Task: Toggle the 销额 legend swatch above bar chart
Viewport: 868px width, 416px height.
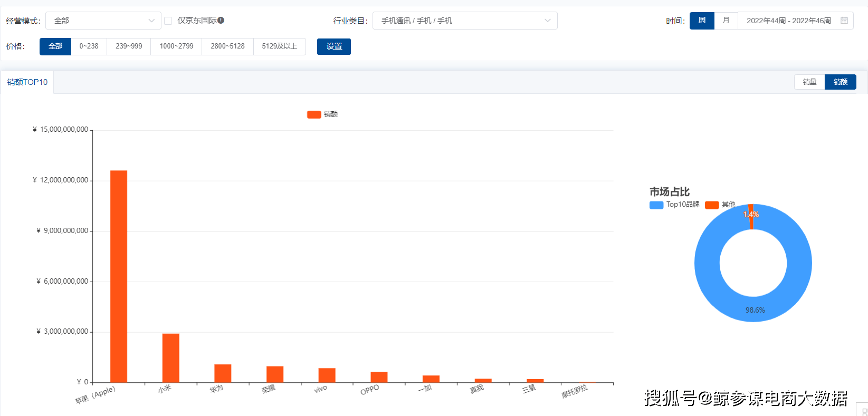Action: click(x=314, y=114)
